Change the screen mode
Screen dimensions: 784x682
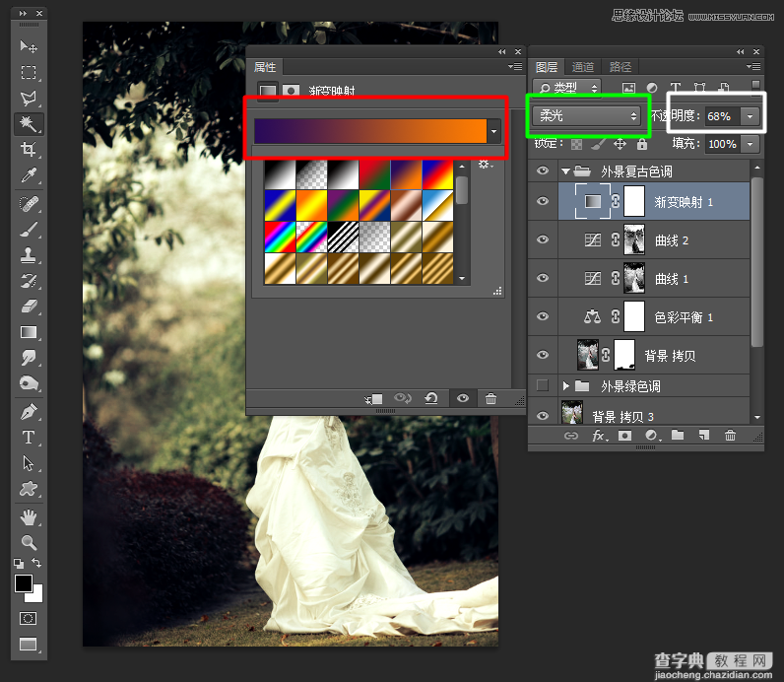tap(29, 645)
